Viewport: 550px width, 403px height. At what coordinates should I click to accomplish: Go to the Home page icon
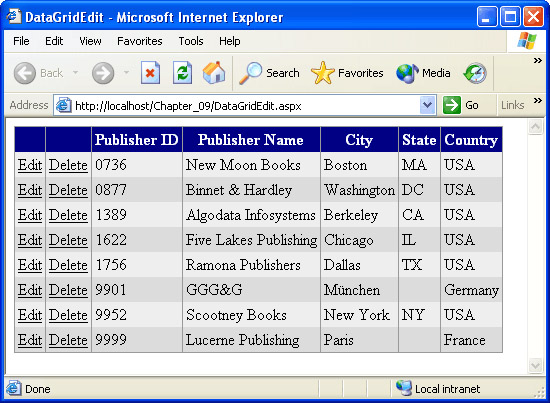click(x=214, y=73)
